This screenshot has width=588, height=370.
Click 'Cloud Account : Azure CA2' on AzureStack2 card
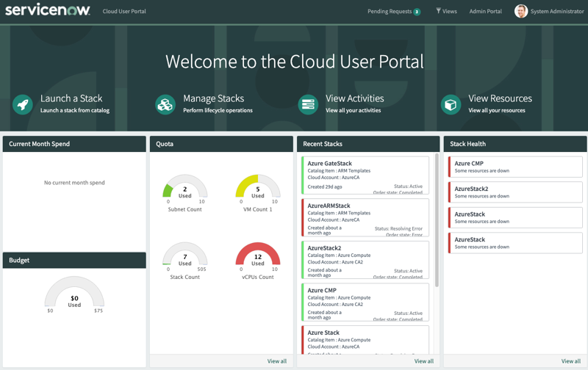coord(335,262)
